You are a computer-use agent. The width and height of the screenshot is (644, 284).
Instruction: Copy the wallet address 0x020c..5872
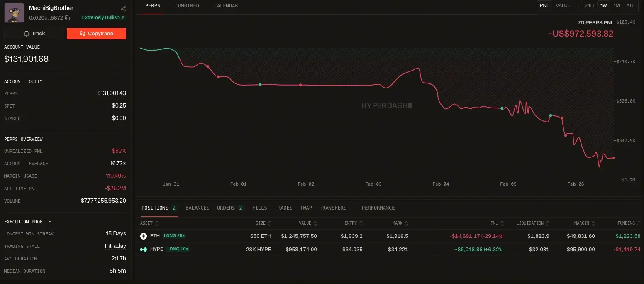pyautogui.click(x=67, y=18)
